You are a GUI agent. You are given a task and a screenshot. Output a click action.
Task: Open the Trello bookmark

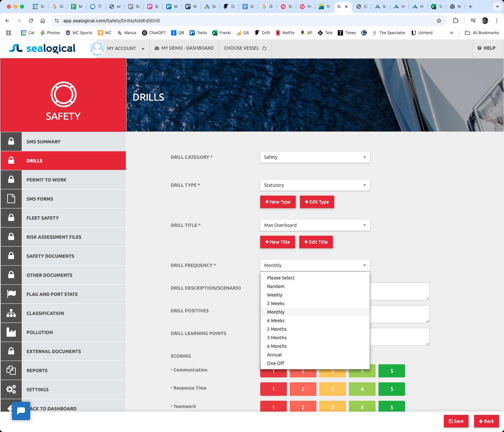(198, 33)
